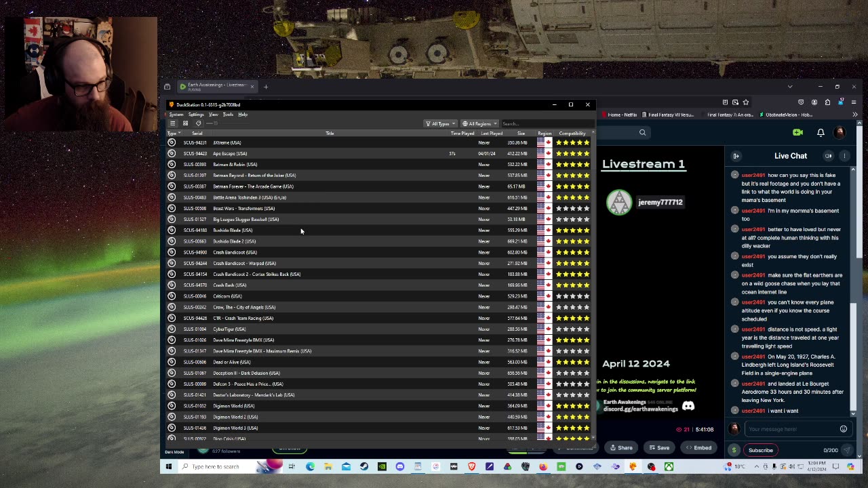Sort games by Title column header
This screenshot has width=868, height=488.
click(330, 134)
